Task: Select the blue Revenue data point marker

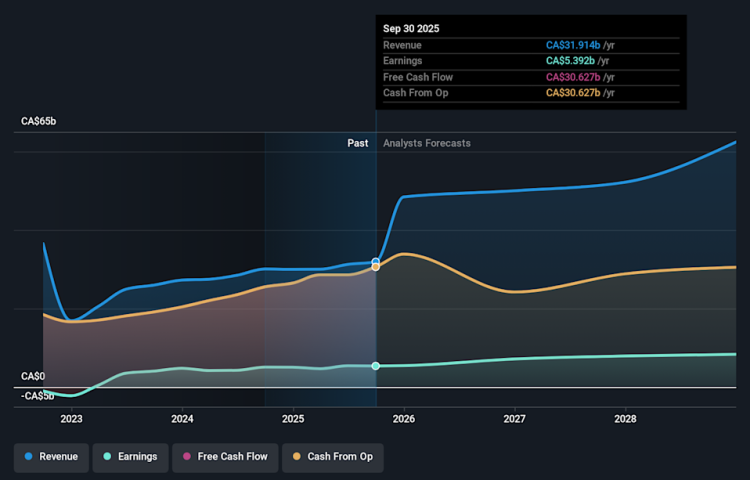Action: [376, 262]
